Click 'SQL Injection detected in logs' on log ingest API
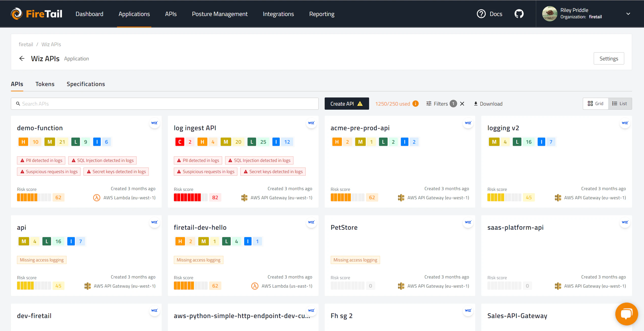The height and width of the screenshot is (331, 644). (259, 160)
